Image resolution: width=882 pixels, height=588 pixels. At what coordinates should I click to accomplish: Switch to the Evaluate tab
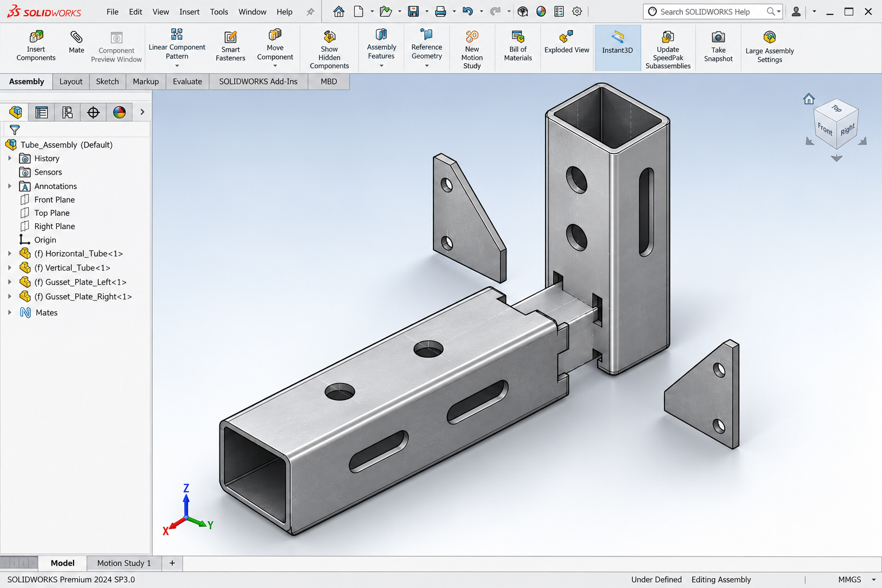coord(187,82)
